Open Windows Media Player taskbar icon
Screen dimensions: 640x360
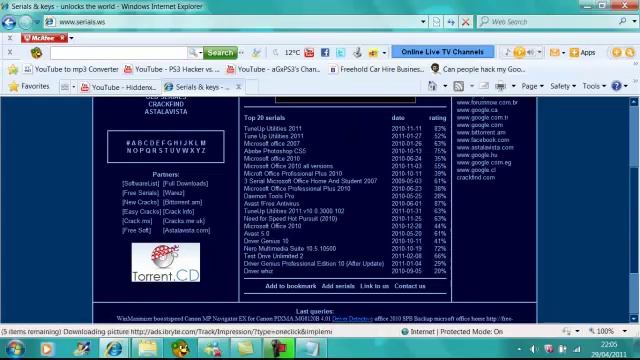tap(47, 349)
